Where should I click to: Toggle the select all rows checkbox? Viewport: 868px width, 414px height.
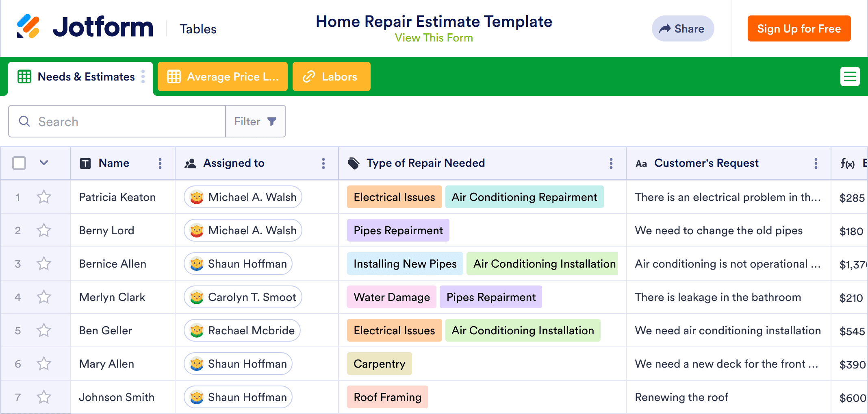[x=19, y=163]
